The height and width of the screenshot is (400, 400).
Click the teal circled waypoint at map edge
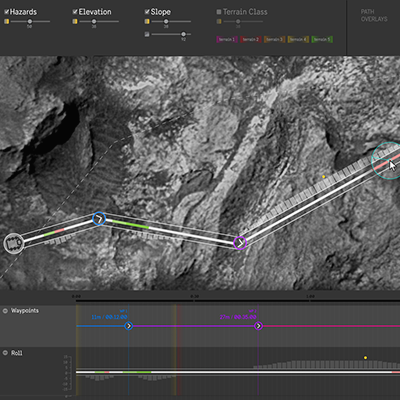[387, 161]
